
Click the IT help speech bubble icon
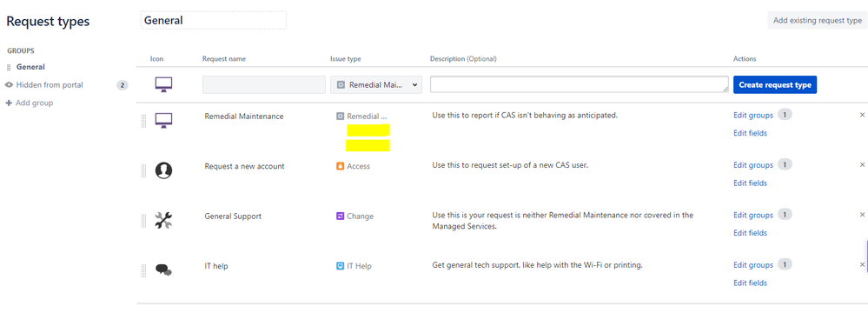163,270
